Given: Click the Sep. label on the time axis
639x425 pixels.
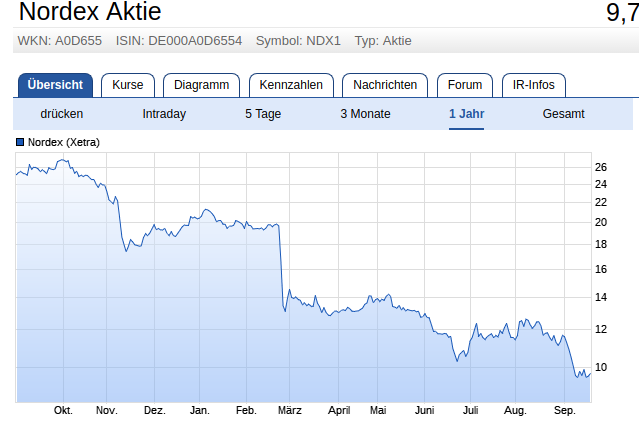Looking at the screenshot, I should click(565, 410).
